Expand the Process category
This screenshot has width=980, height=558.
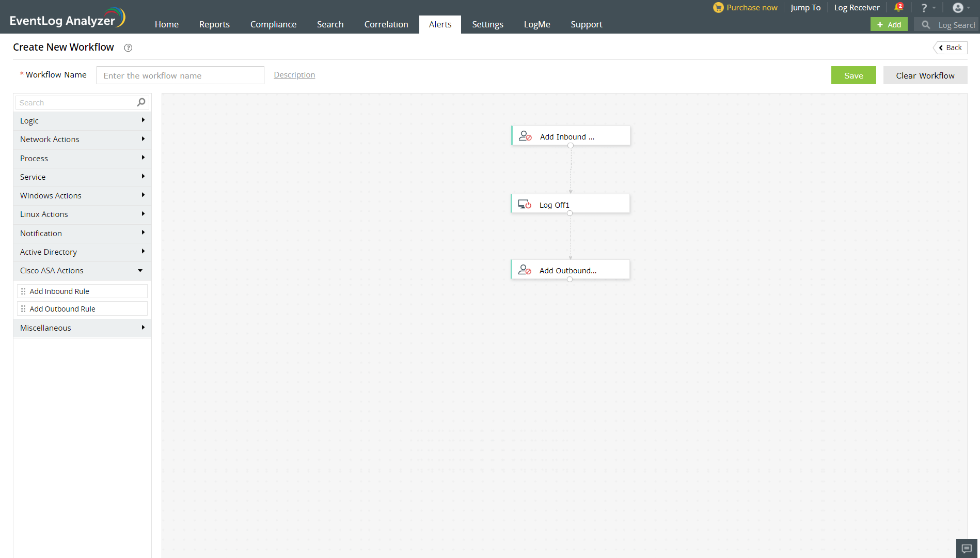(82, 159)
